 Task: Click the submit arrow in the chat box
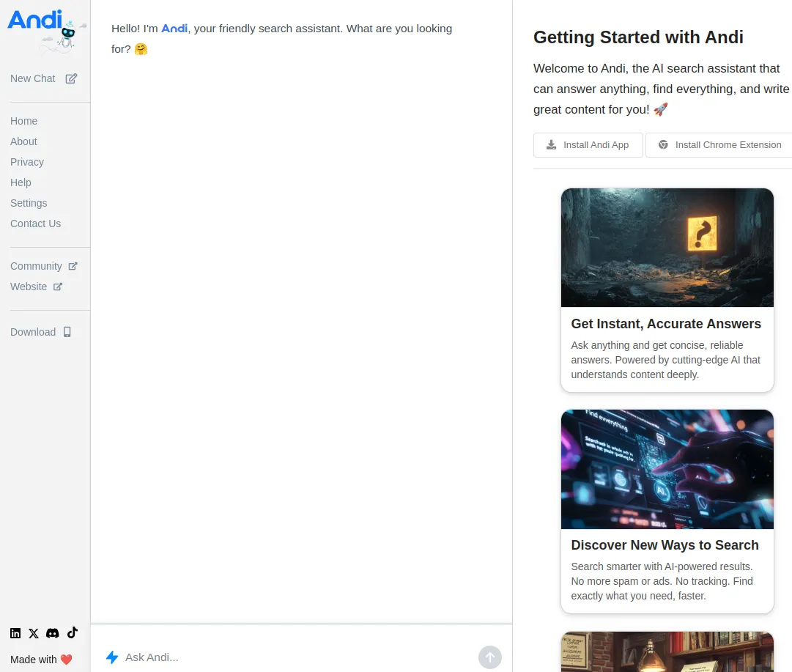click(x=490, y=657)
